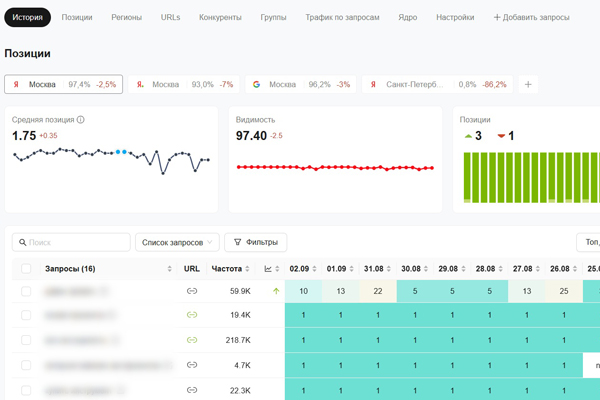
Task: Open the Настройки tab
Action: 455,17
